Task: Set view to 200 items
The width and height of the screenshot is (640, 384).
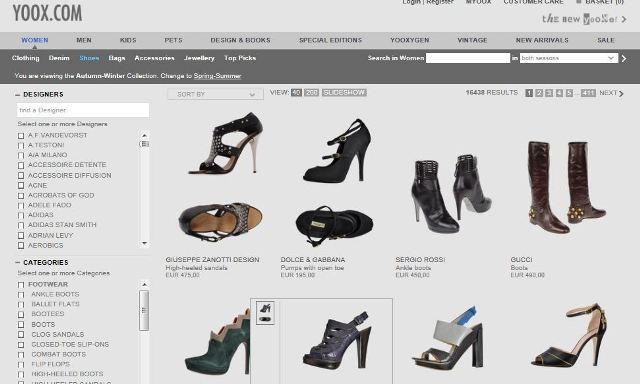Action: 311,93
